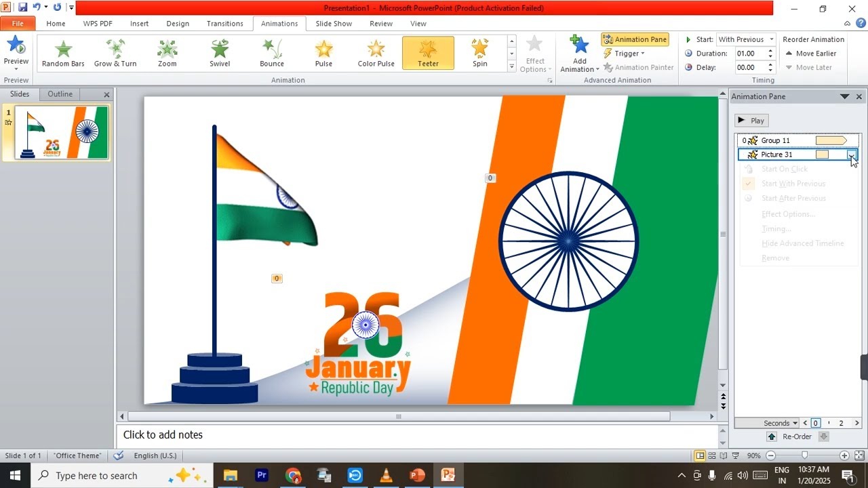Start Slide Show from status bar icon
Viewport: 868px width, 488px height.
pyautogui.click(x=735, y=455)
